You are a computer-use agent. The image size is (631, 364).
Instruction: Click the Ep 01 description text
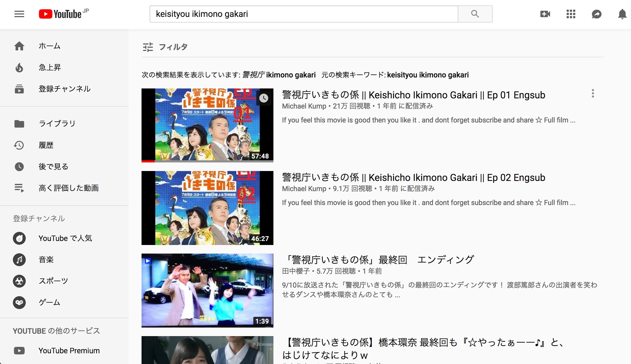pyautogui.click(x=429, y=120)
